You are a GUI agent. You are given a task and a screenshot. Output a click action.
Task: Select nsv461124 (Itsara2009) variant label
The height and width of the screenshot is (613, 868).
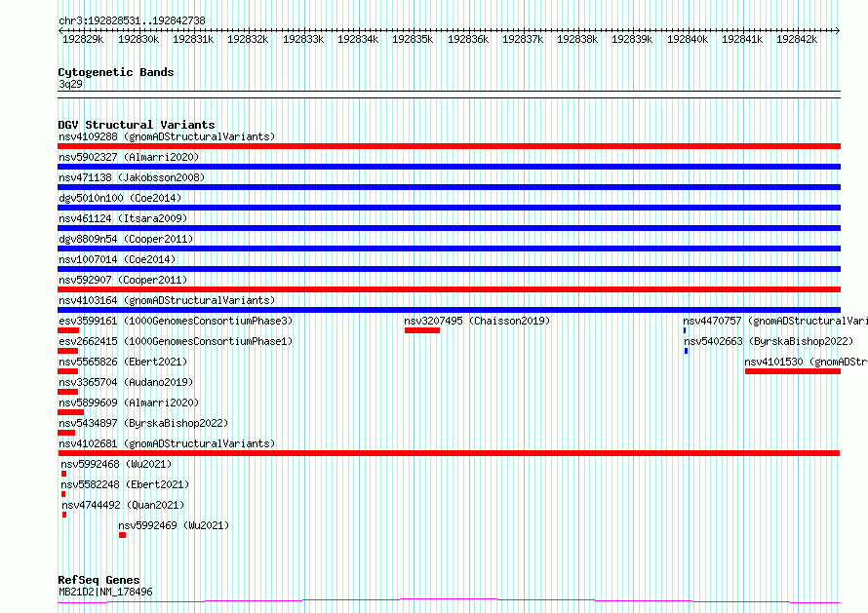click(x=123, y=218)
